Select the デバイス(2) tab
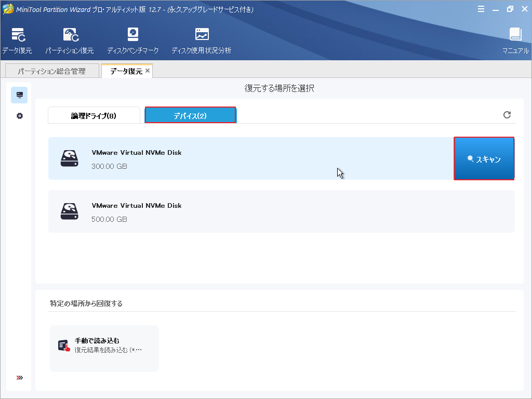The width and height of the screenshot is (532, 399). coord(190,115)
